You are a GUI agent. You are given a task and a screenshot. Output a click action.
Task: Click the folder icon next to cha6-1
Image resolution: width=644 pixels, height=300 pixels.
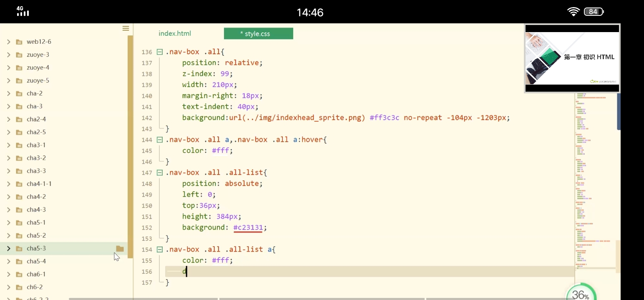click(19, 274)
